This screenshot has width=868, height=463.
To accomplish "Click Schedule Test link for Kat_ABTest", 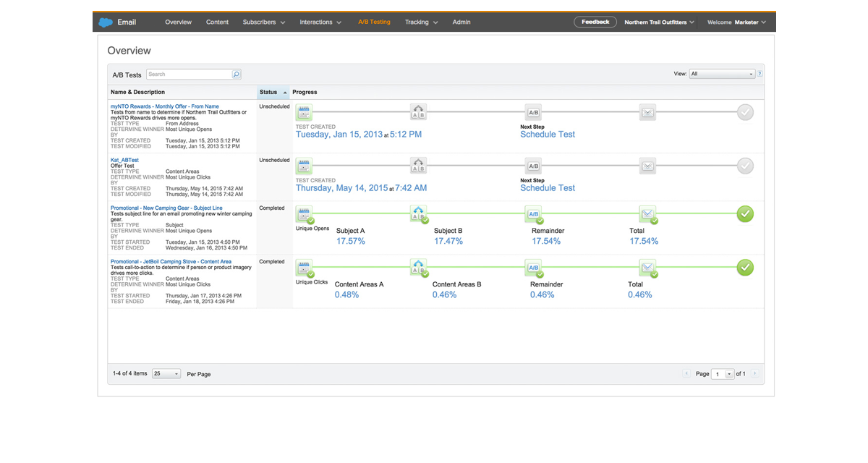I will click(548, 188).
